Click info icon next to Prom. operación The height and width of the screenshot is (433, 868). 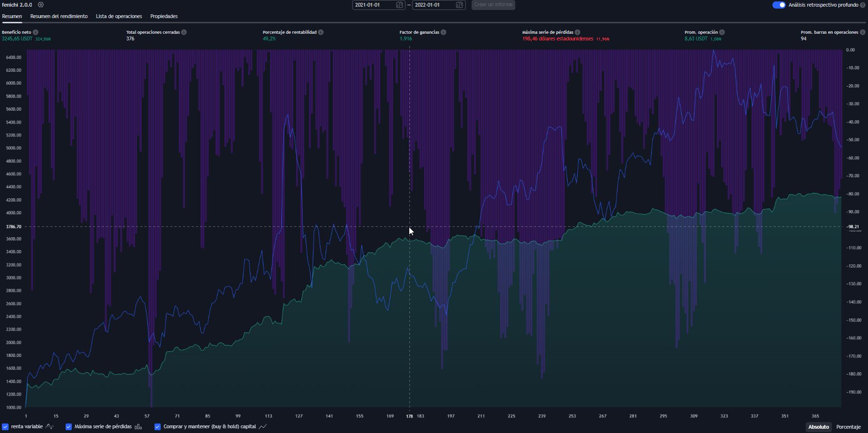click(722, 32)
